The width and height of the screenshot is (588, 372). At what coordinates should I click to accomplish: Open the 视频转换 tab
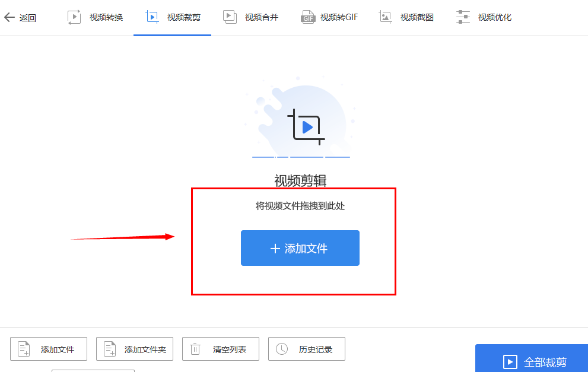(95, 17)
